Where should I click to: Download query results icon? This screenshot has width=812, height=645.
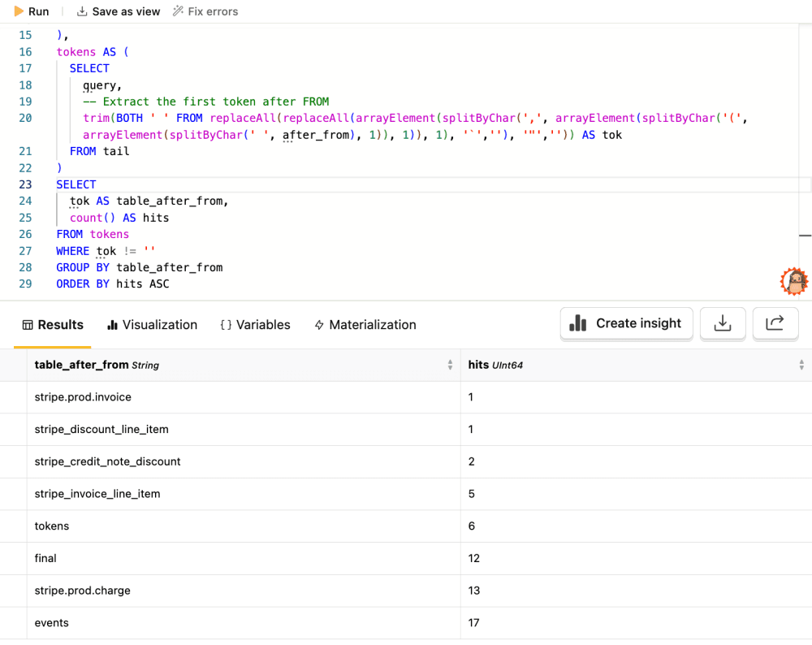click(x=723, y=323)
